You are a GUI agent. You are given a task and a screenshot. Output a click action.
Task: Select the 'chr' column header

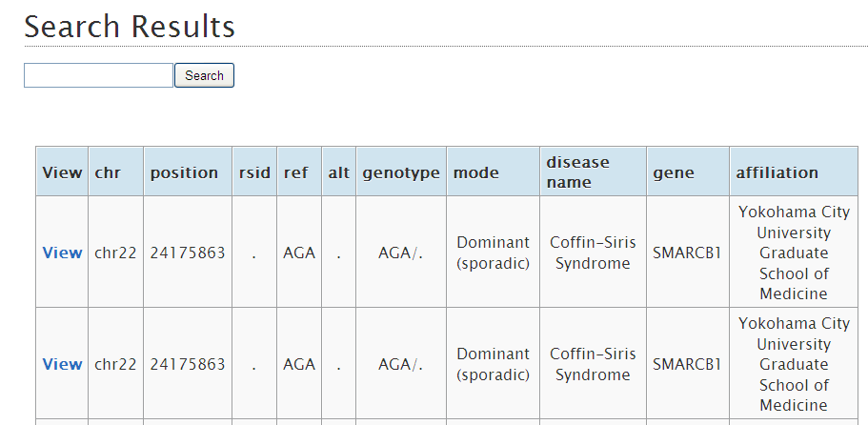[115, 172]
